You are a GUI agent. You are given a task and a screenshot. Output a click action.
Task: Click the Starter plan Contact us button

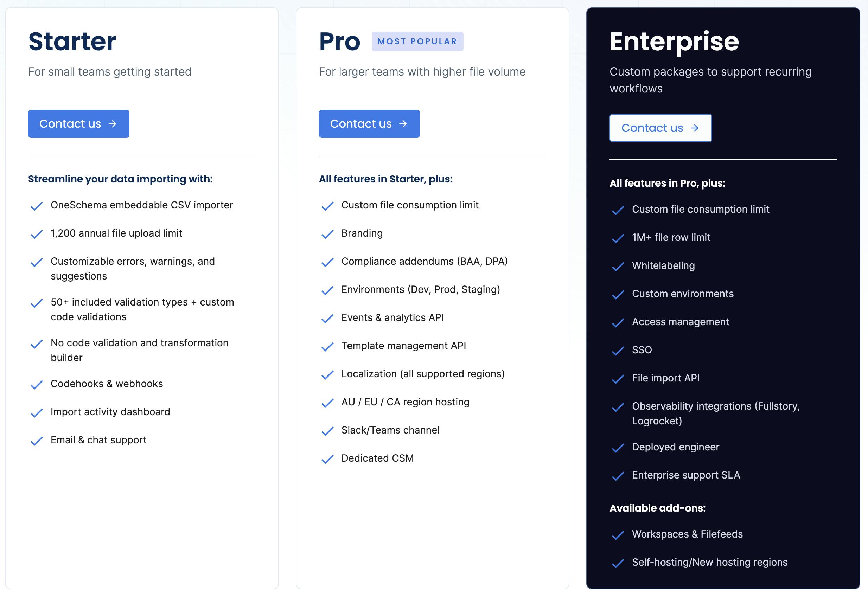pos(78,124)
